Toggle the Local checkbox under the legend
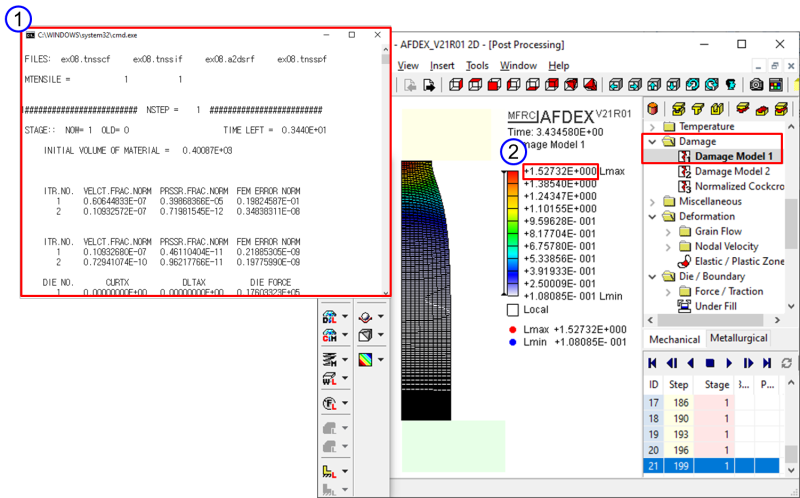The image size is (800, 498). [x=514, y=310]
